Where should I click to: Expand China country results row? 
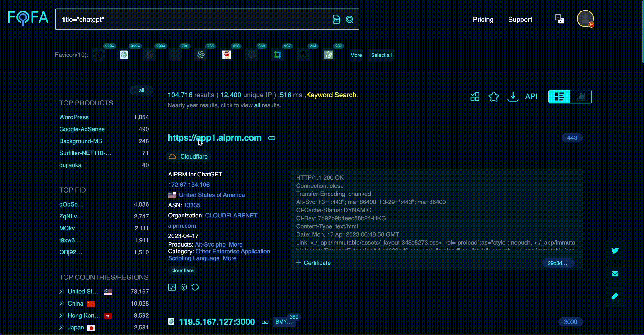(61, 303)
